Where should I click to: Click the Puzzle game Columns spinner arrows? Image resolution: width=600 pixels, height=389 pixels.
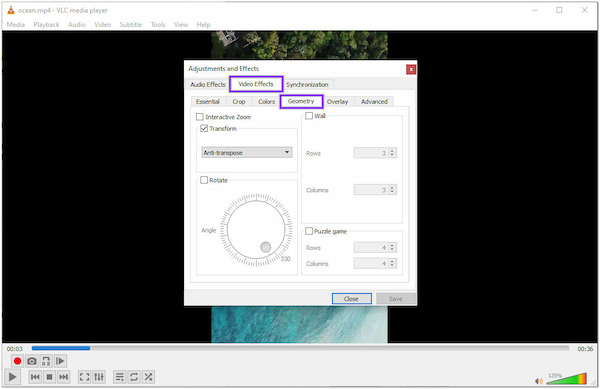pyautogui.click(x=392, y=264)
